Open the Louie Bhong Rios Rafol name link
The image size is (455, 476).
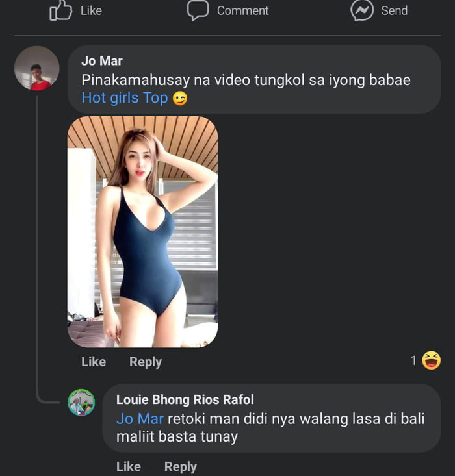[185, 399]
